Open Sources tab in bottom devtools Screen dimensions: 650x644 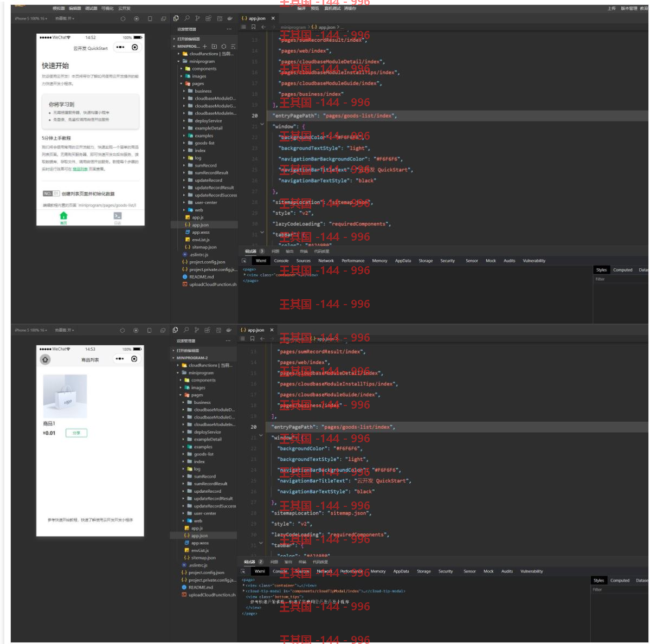tap(302, 571)
